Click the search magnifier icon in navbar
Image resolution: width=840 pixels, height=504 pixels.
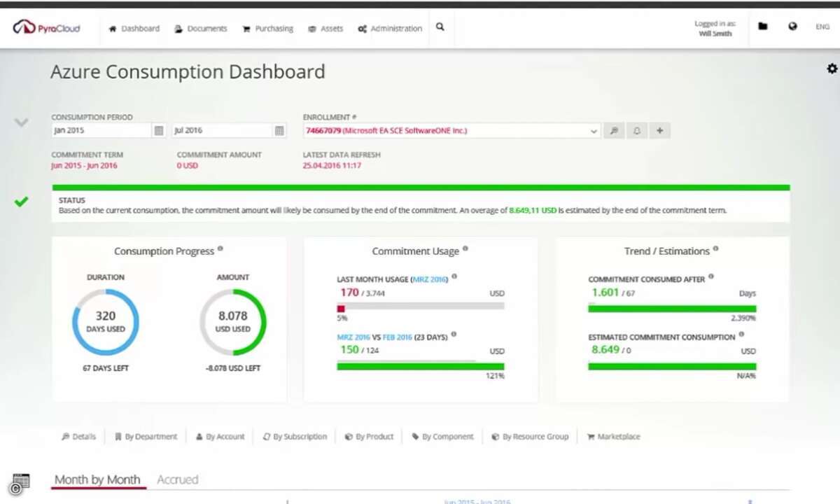coord(440,27)
